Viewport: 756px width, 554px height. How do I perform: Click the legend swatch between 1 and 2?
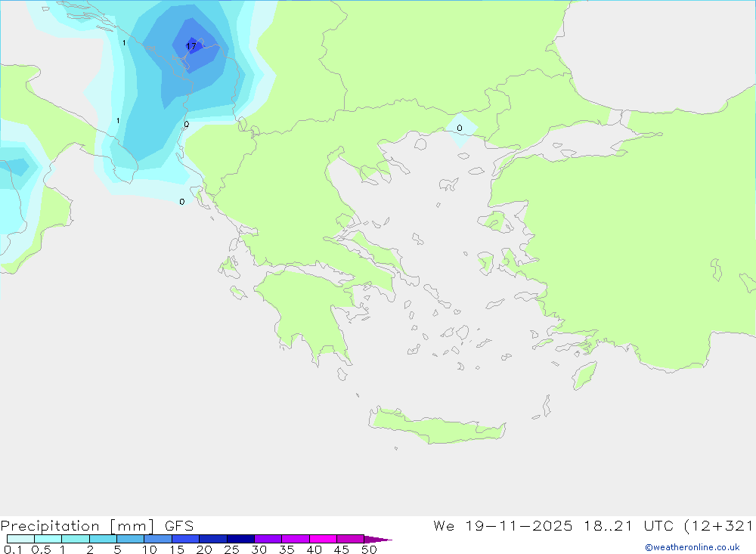point(76,539)
